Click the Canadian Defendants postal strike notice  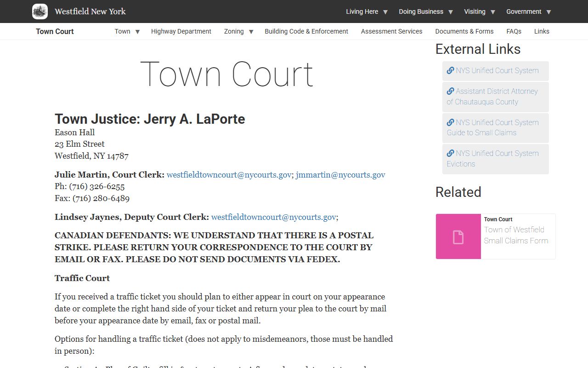214,247
